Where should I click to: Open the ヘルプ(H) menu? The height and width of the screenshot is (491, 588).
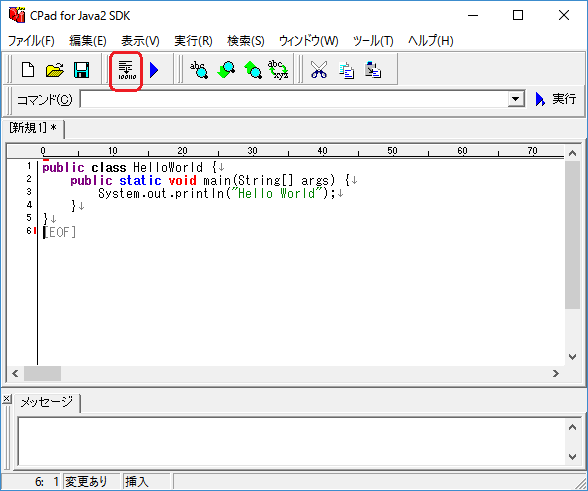(431, 41)
